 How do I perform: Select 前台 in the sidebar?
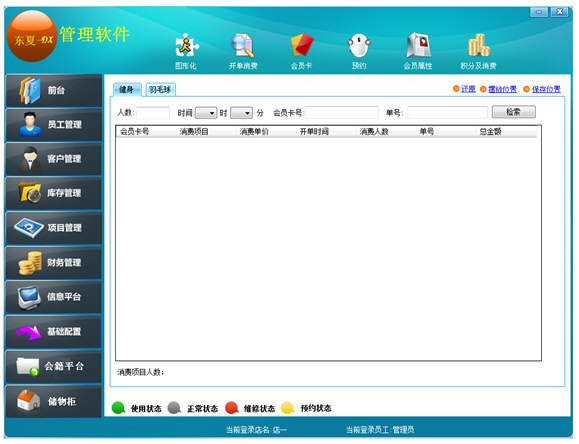(54, 90)
